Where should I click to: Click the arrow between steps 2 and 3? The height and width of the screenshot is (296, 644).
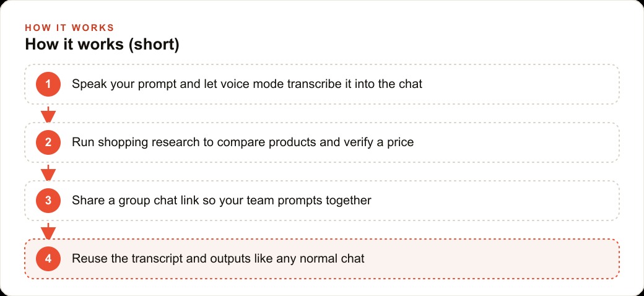(x=48, y=172)
